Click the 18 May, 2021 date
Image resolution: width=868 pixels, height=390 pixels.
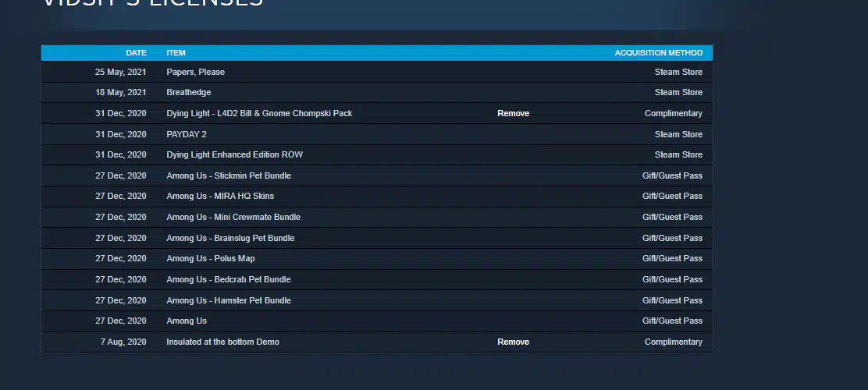(121, 92)
